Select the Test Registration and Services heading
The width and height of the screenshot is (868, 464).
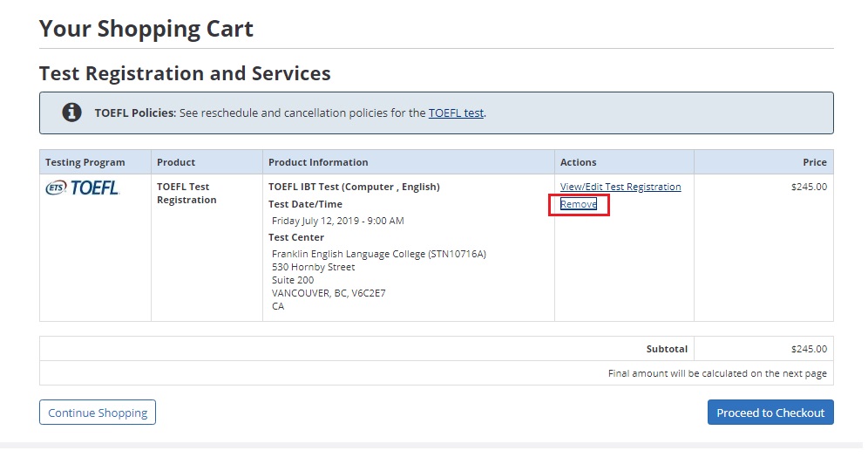pyautogui.click(x=185, y=73)
